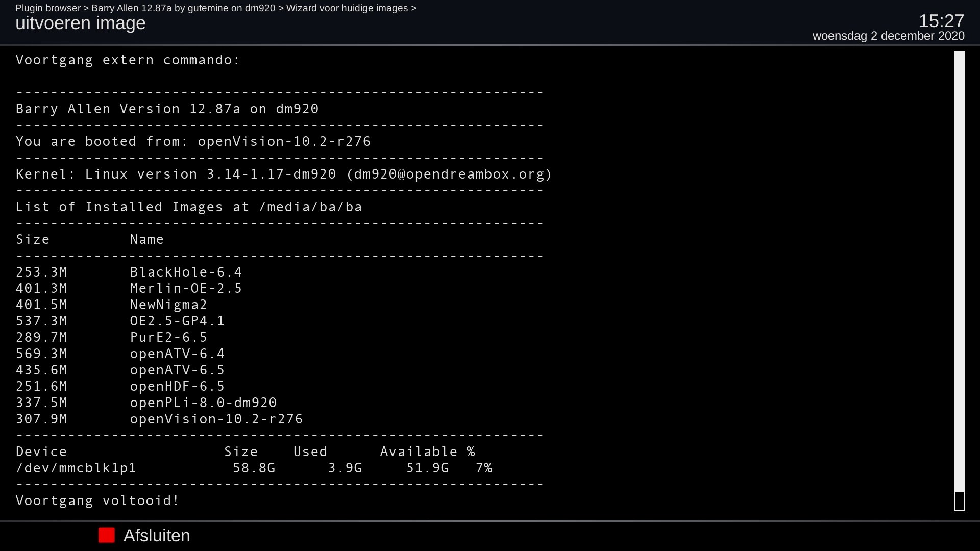Viewport: 980px width, 551px height.
Task: Click the 337.5M size value
Action: [x=41, y=403]
